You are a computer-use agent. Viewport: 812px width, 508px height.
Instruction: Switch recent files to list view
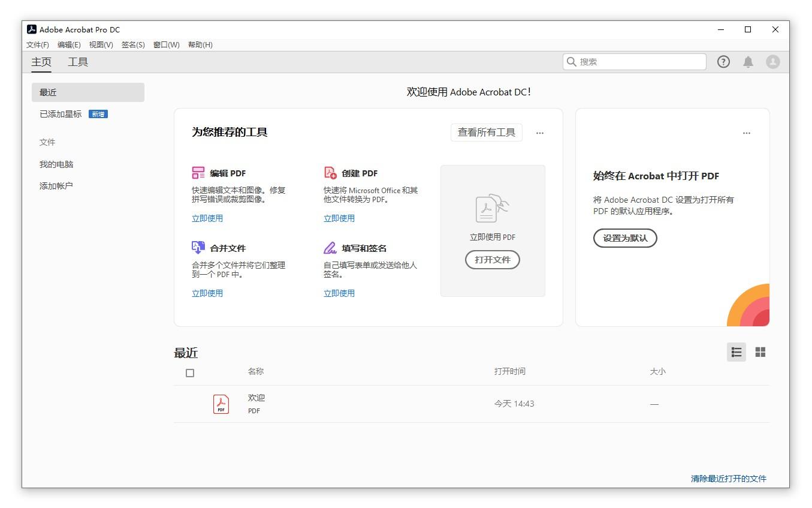(x=736, y=352)
